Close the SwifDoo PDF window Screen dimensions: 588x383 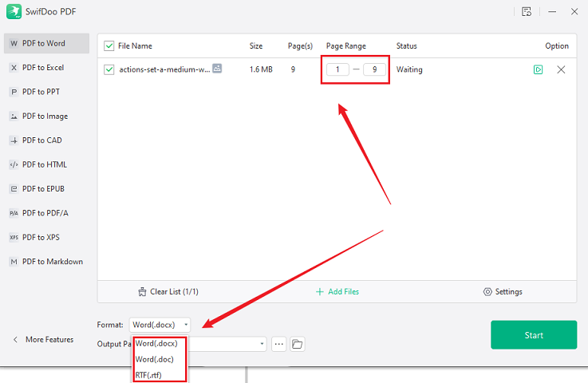[x=574, y=12]
